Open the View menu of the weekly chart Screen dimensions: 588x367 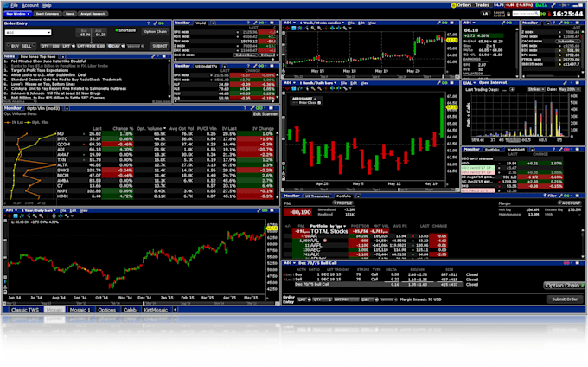(x=372, y=23)
